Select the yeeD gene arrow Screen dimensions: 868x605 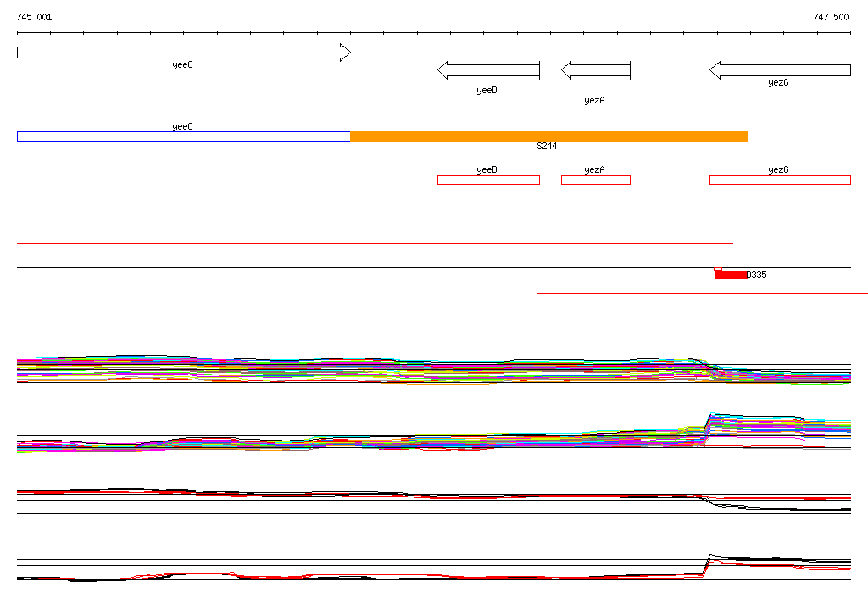[489, 70]
